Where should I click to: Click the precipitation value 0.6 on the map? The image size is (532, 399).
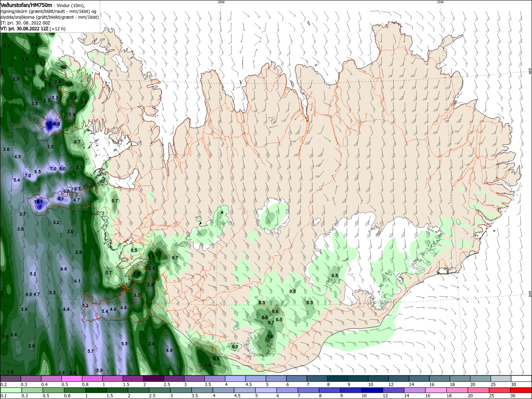tap(275, 311)
